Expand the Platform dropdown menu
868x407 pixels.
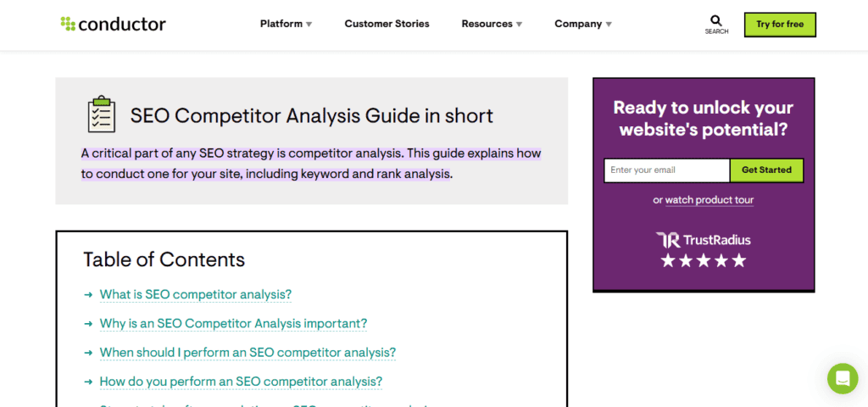[287, 24]
